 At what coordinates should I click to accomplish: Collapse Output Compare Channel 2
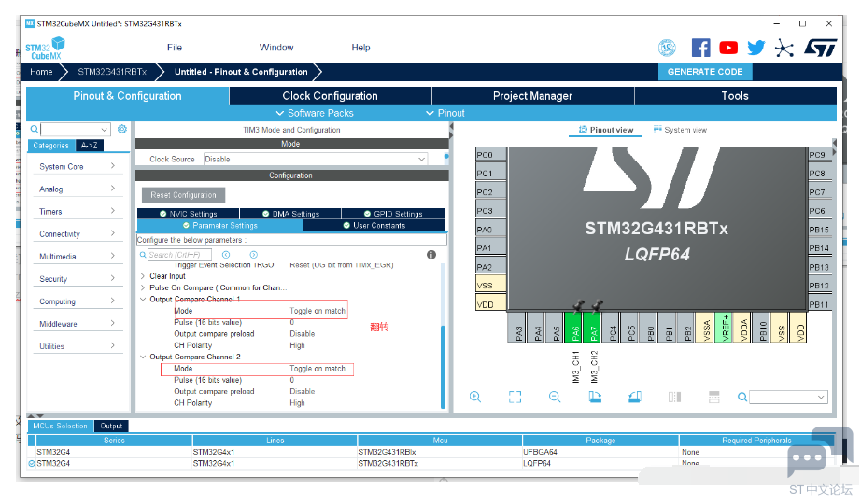(x=143, y=357)
